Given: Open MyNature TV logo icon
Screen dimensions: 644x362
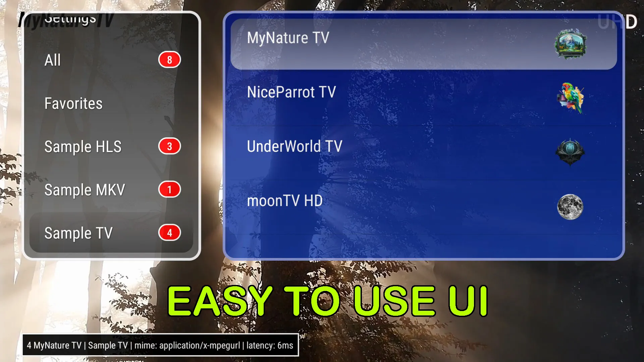Looking at the screenshot, I should pos(570,43).
